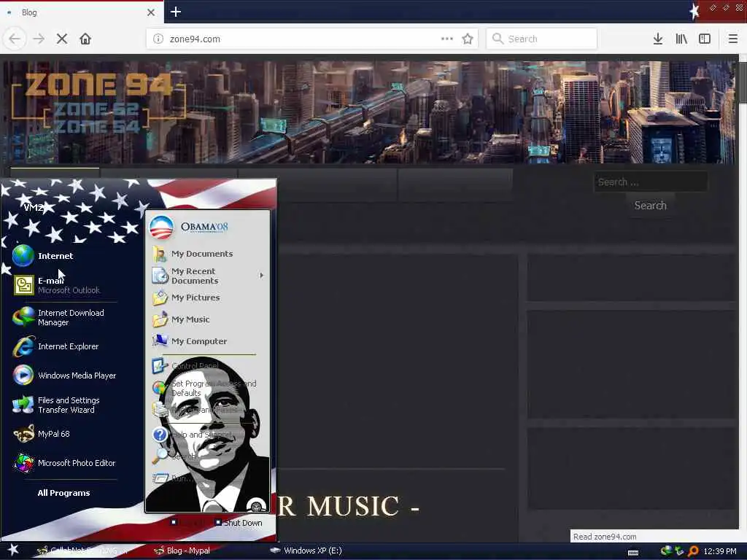Screen dimensions: 747x560
Task: Open the Run dialog
Action: click(x=172, y=478)
